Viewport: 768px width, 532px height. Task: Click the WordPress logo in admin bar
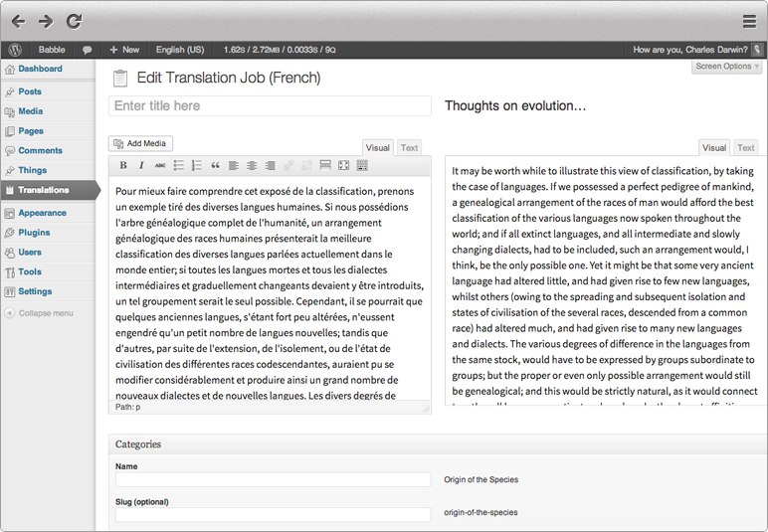pyautogui.click(x=15, y=49)
